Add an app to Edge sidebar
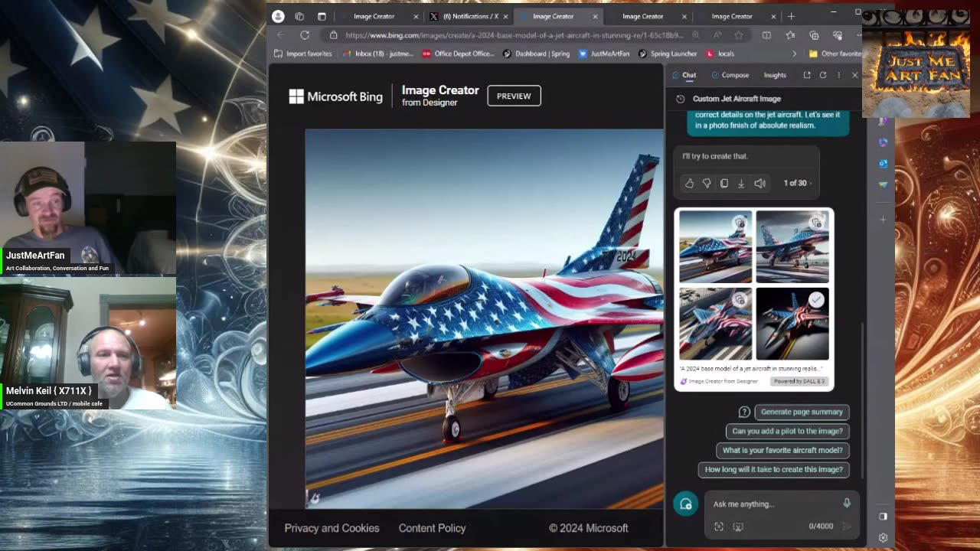 pos(883,220)
